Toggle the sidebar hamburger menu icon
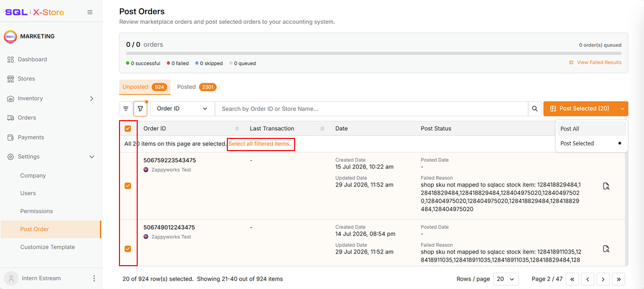This screenshot has height=289, width=644. (90, 12)
